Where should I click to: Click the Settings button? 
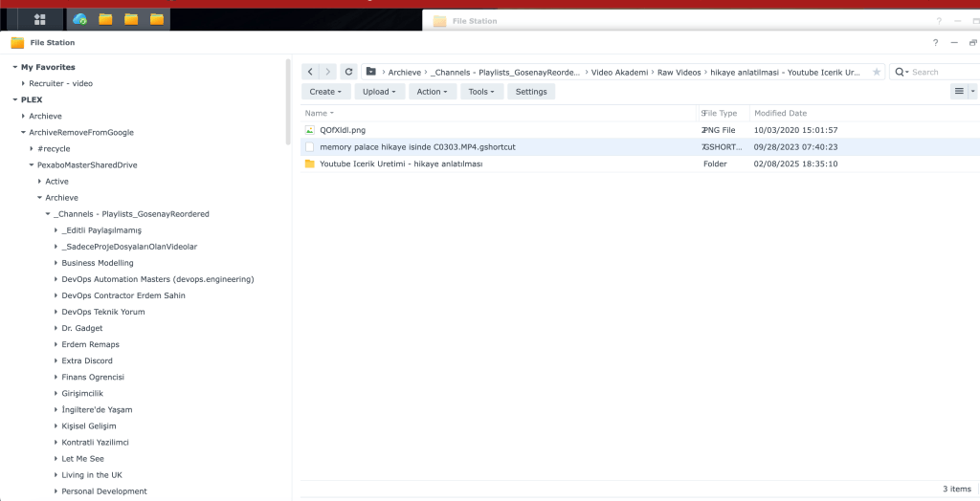click(531, 91)
